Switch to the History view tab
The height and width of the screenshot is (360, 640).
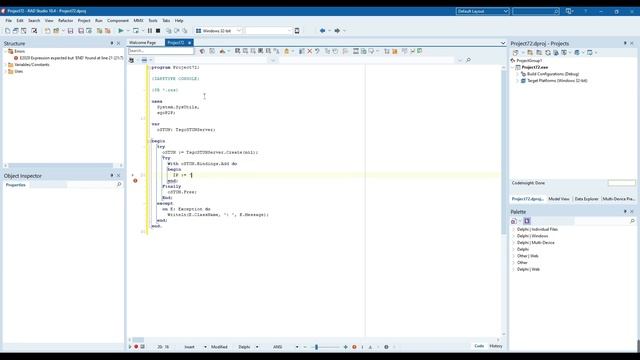pyautogui.click(x=496, y=346)
